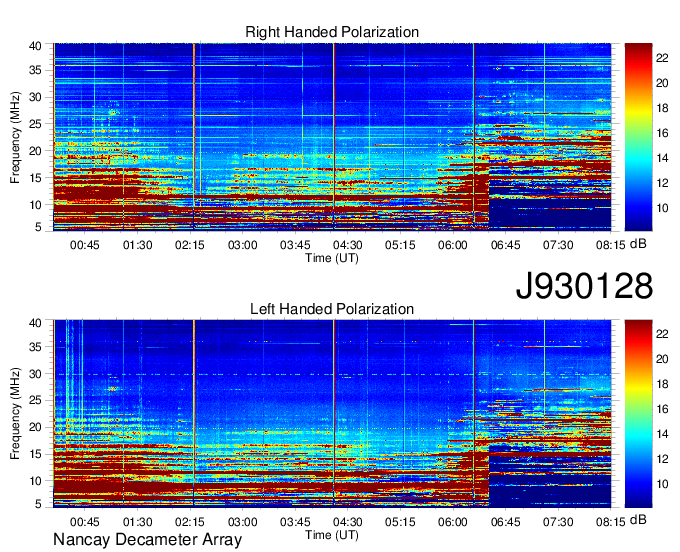Click the 05:15 time tick under Right Handed plot
This screenshot has height=552, width=680.
click(x=400, y=245)
